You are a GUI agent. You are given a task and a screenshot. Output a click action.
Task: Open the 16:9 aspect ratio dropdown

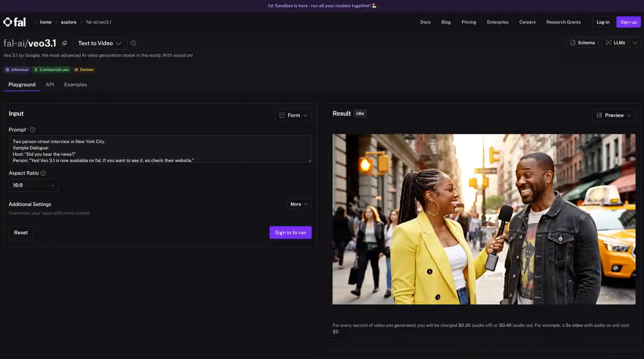(x=34, y=185)
